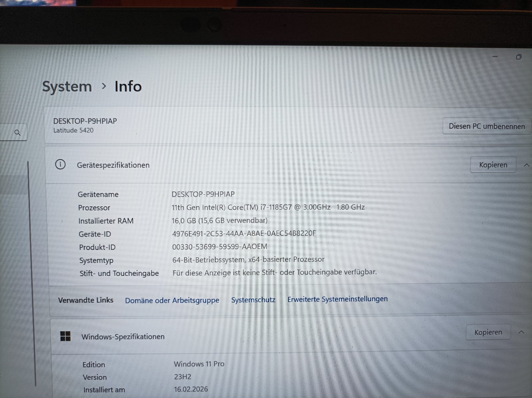This screenshot has height=398, width=532.
Task: Select the 64-Bit-Betriebssystem value
Action: pyautogui.click(x=248, y=260)
